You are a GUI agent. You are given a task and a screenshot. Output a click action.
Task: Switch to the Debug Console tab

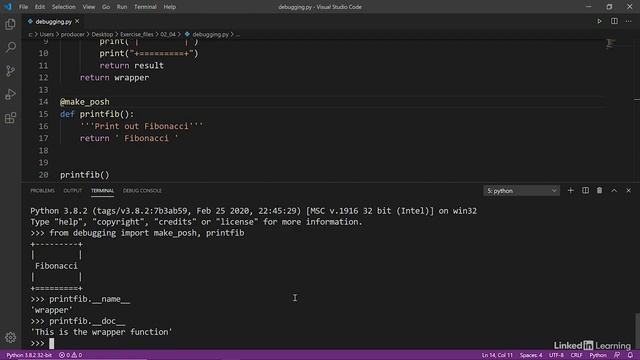point(142,191)
